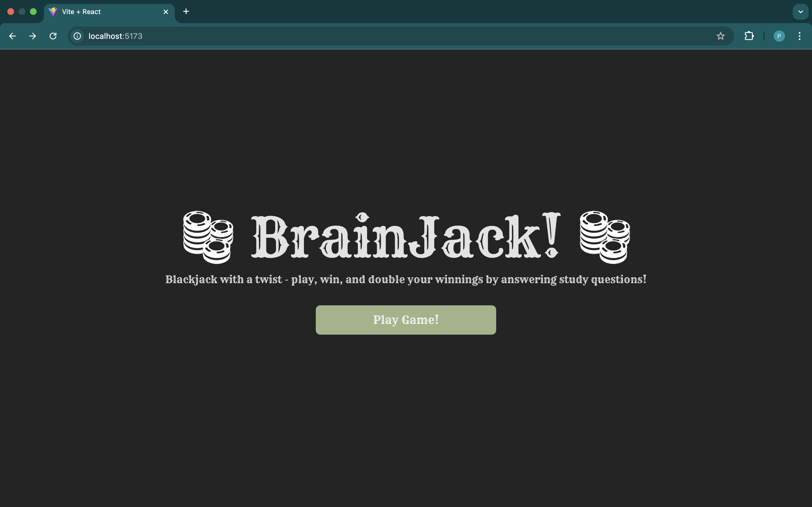Viewport: 812px width, 507px height.
Task: Click the Vite favicon in tab
Action: tap(53, 12)
